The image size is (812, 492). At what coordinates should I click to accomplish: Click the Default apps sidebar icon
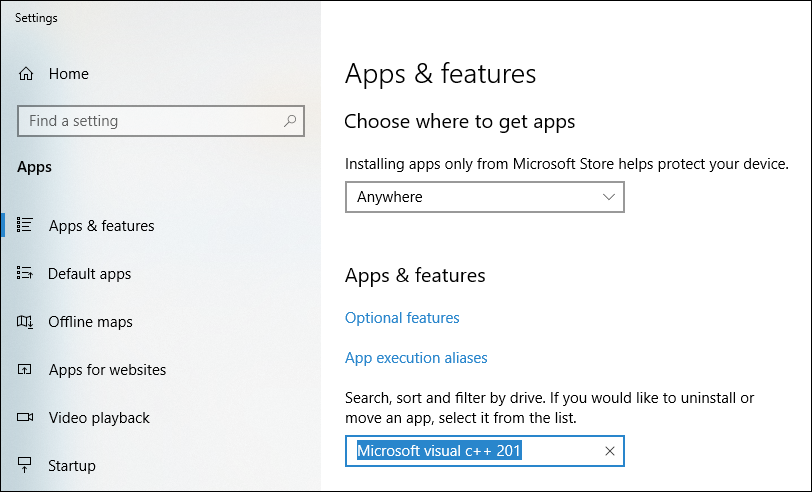click(26, 274)
